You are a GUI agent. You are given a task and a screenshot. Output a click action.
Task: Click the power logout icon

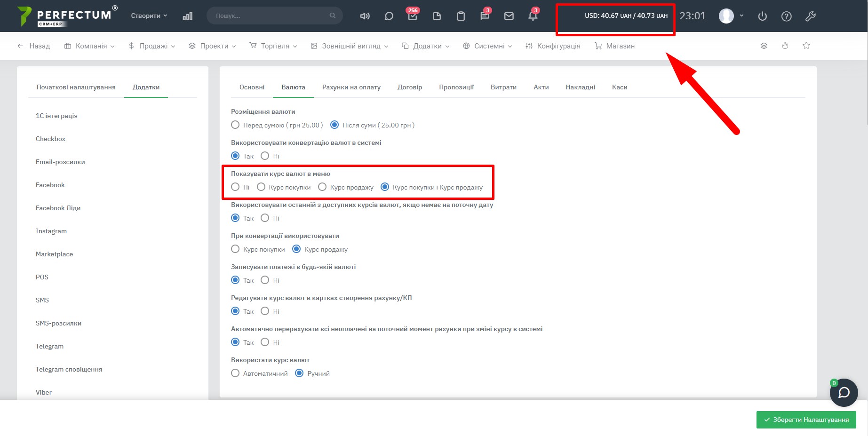coord(762,16)
